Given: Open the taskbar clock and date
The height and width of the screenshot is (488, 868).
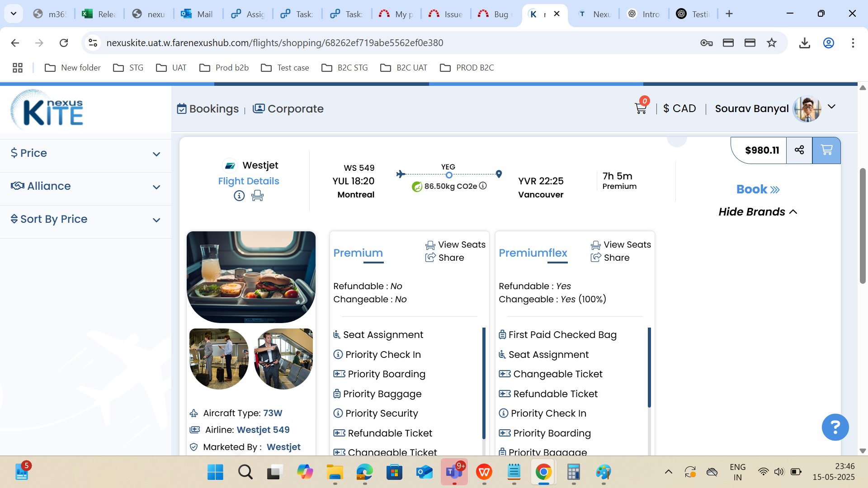Looking at the screenshot, I should point(834,472).
